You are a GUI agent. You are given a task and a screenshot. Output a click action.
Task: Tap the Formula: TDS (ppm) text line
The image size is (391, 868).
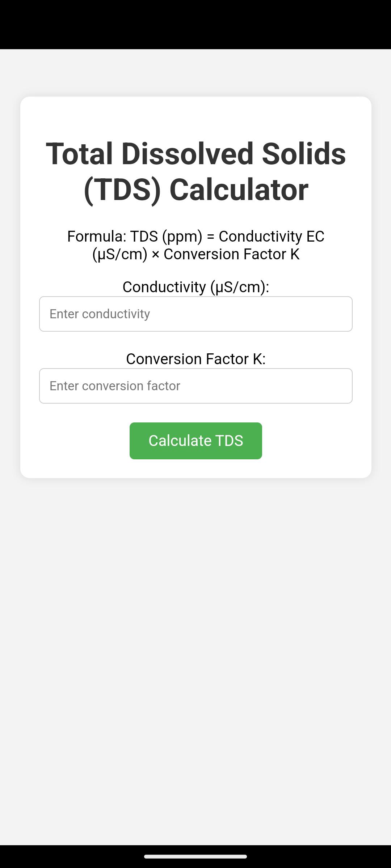(195, 236)
